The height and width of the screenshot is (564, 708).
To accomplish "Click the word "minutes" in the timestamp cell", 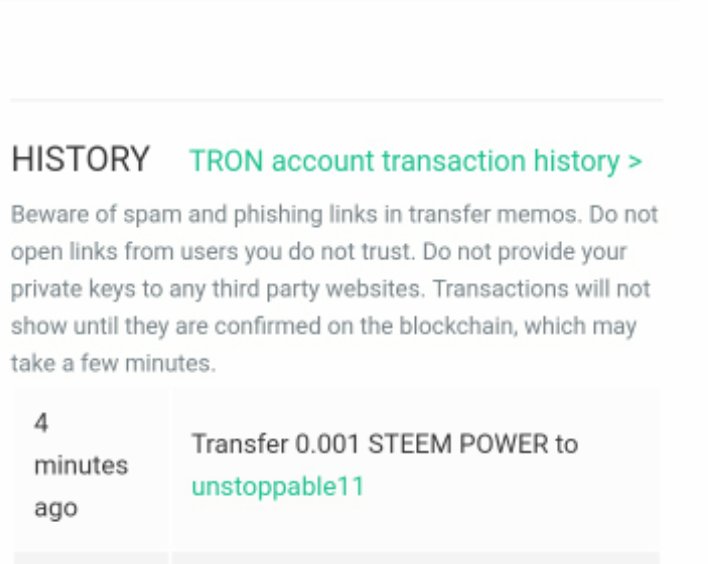I will [x=81, y=466].
